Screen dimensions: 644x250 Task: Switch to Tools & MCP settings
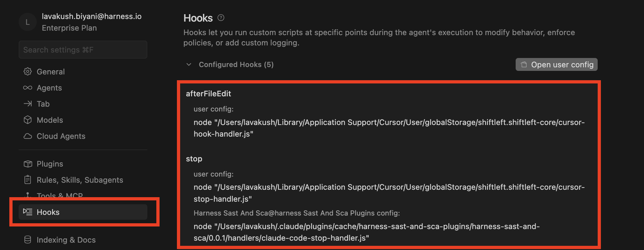(x=60, y=196)
